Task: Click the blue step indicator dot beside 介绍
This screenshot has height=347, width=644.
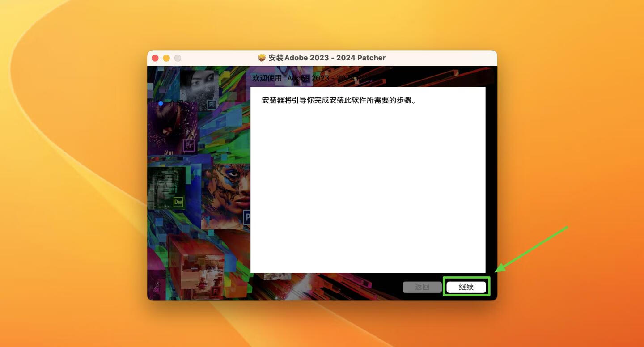Action: 161,103
